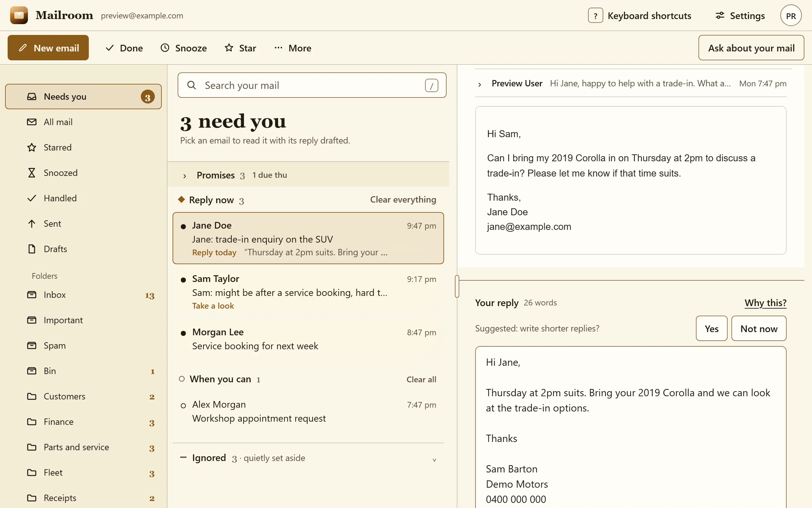Click the PR profile avatar
Screen dimensions: 812x508
click(x=791, y=16)
